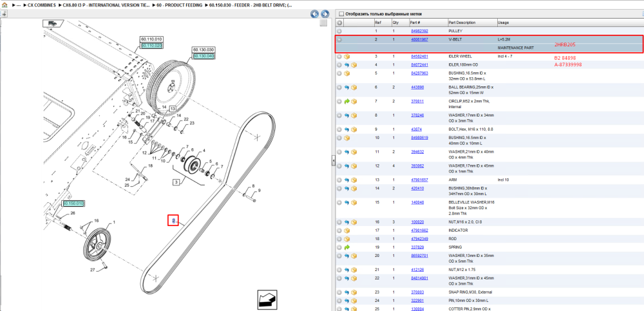Image resolution: width=644 pixels, height=311 pixels.
Task: Navigate to previous figure with left arrow
Action: pos(315,14)
